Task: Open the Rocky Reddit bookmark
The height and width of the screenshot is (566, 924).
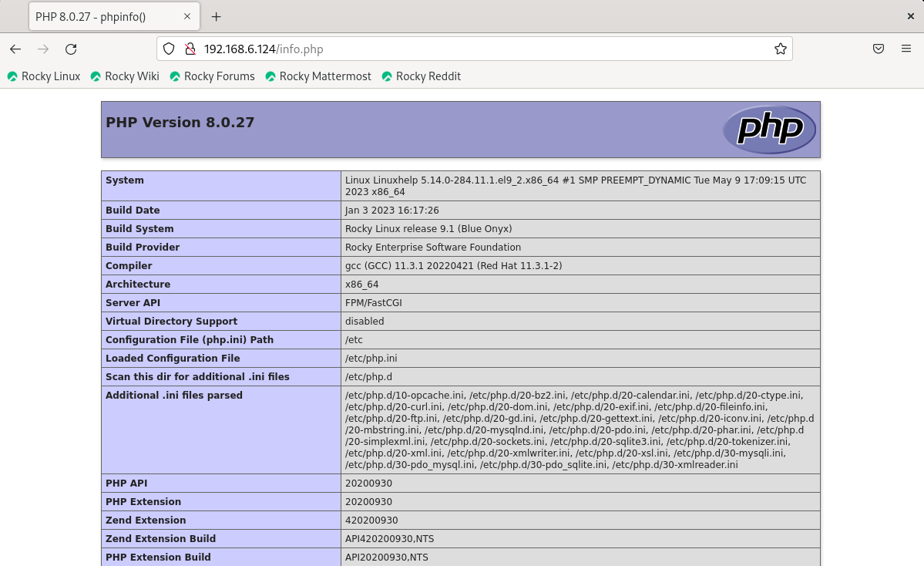Action: tap(422, 76)
